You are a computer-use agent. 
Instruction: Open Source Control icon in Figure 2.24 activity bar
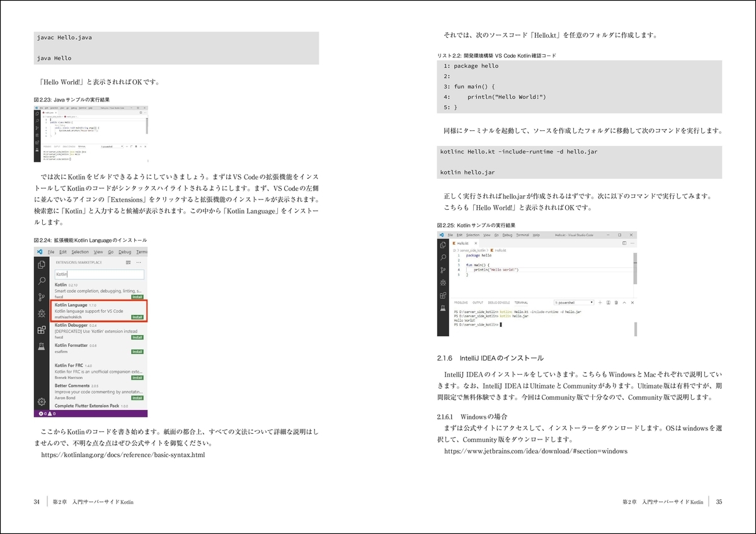42,297
